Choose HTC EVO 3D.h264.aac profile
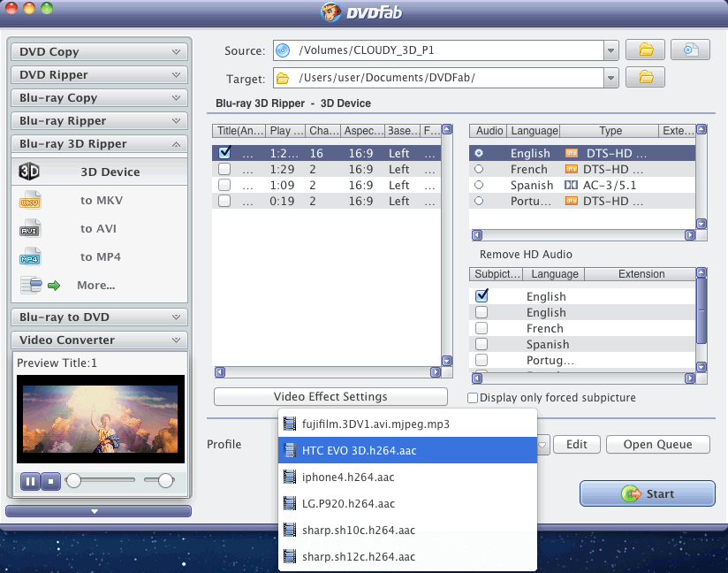This screenshot has height=573, width=728. (x=407, y=450)
